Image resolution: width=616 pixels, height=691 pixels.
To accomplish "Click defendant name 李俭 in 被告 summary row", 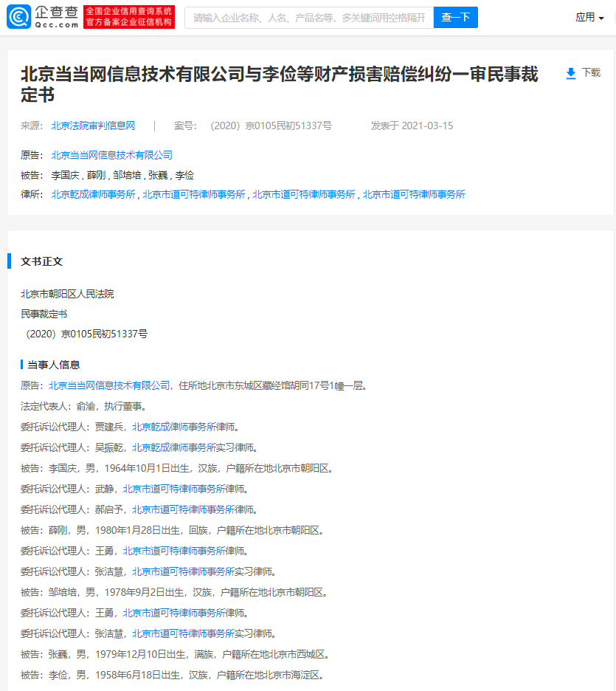I will (184, 176).
